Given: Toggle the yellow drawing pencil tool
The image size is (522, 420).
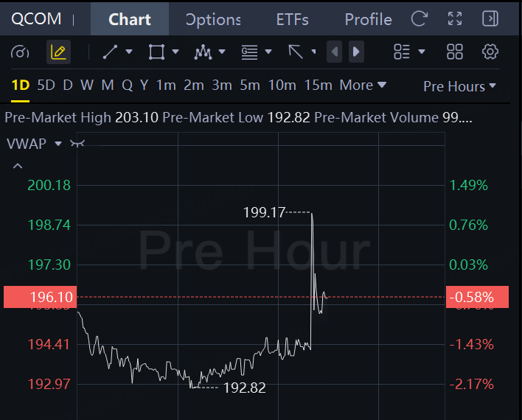Looking at the screenshot, I should (58, 52).
